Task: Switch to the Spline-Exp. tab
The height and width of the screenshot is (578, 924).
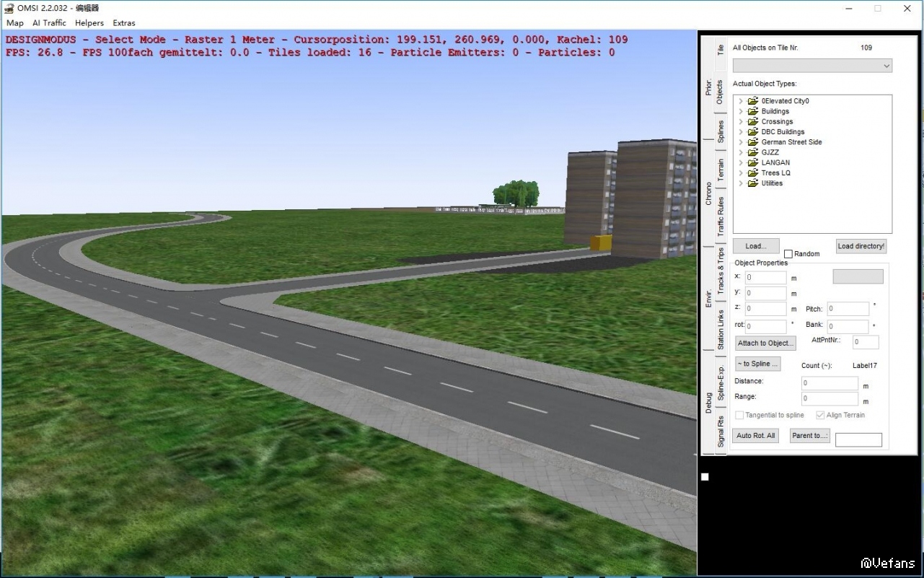Action: click(720, 383)
